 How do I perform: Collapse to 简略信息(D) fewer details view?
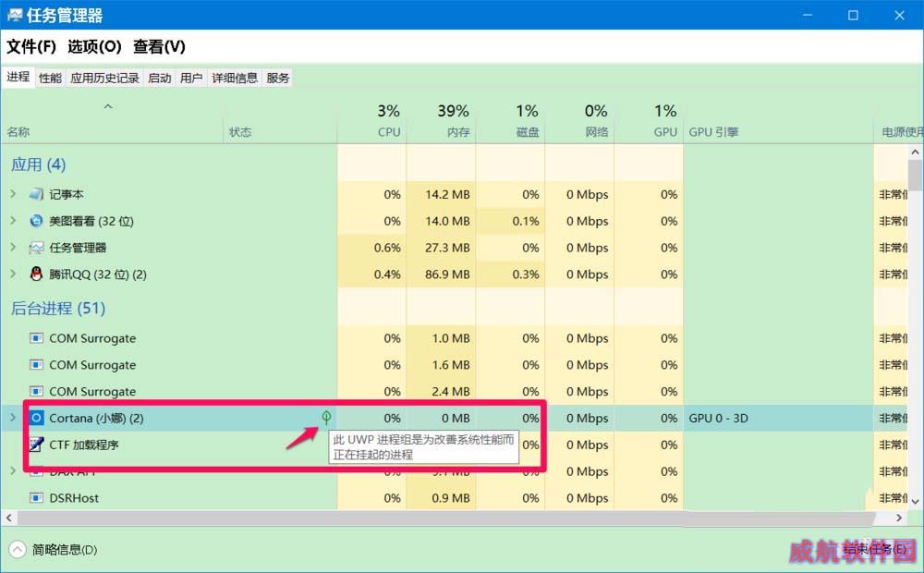(53, 549)
